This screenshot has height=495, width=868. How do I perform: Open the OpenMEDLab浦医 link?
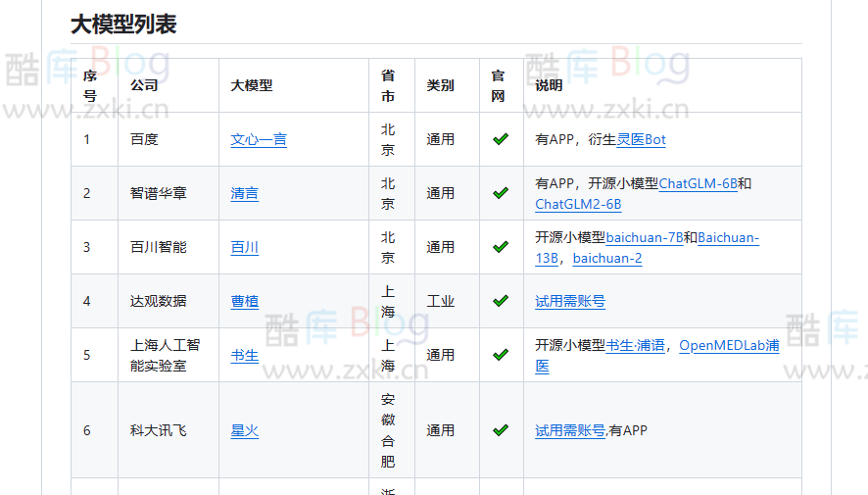(729, 345)
